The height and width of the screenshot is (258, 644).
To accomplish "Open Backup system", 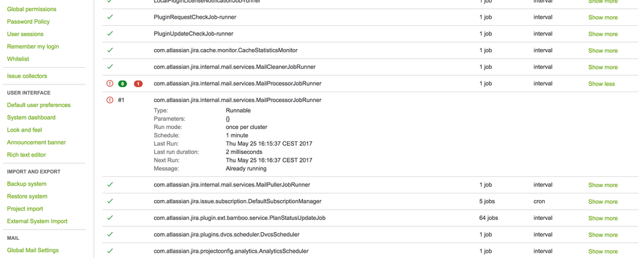I will coord(26,184).
